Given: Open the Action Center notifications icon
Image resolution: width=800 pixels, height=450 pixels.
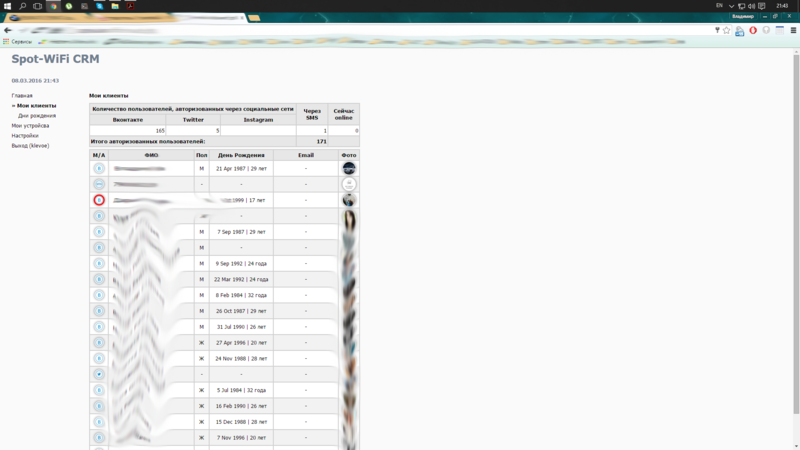Looking at the screenshot, I should [762, 6].
